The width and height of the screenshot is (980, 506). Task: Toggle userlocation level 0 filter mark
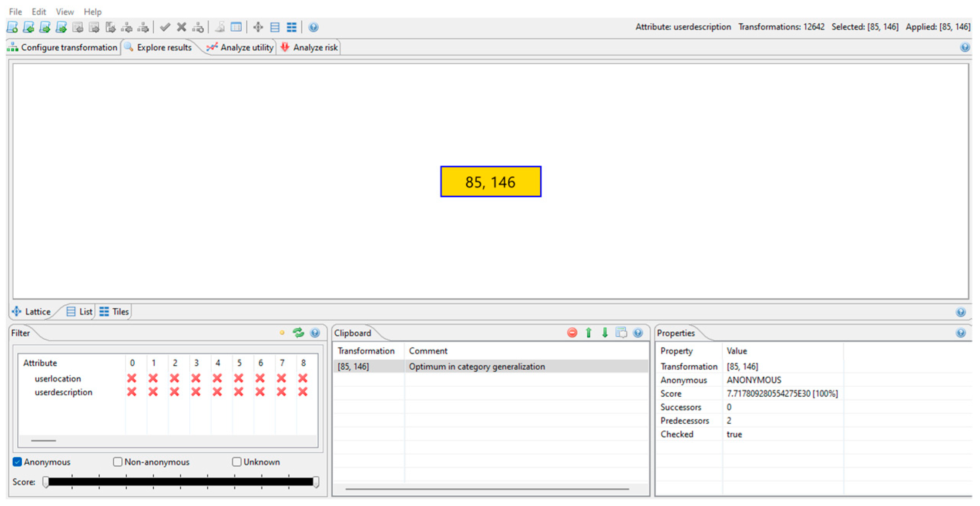point(132,379)
